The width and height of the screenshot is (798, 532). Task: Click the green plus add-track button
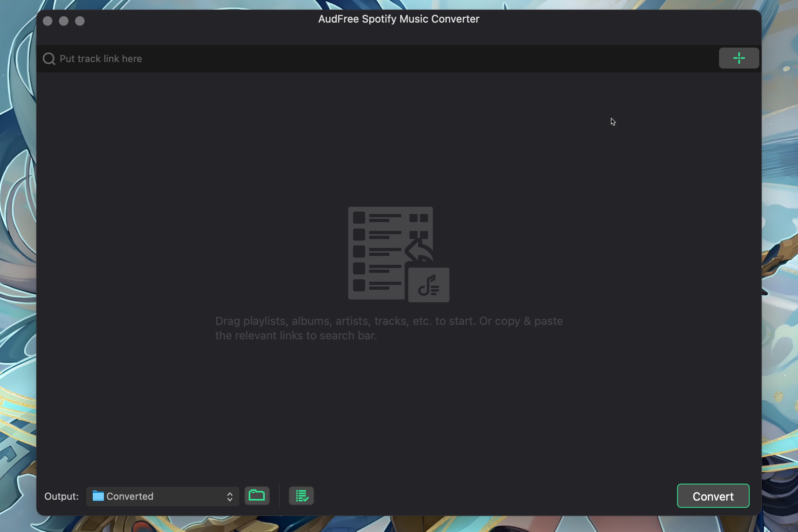click(x=739, y=58)
